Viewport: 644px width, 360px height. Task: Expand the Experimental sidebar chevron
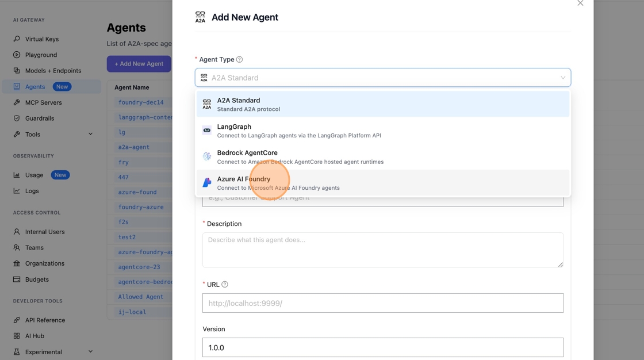point(90,351)
